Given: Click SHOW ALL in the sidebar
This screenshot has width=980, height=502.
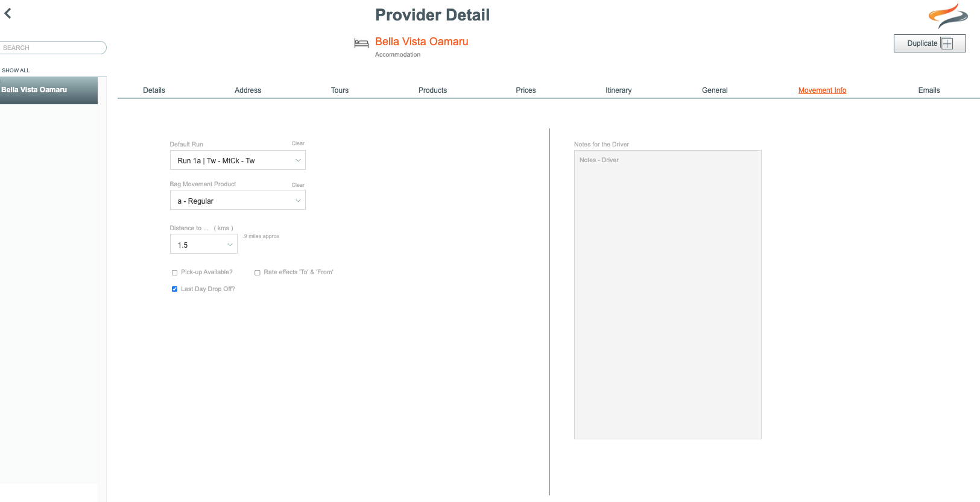Looking at the screenshot, I should (x=16, y=71).
